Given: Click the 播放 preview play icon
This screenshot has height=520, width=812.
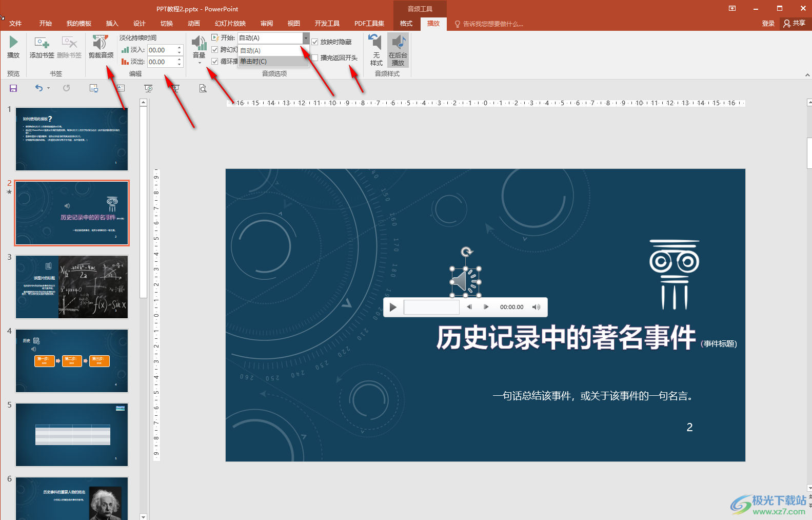Looking at the screenshot, I should point(13,42).
